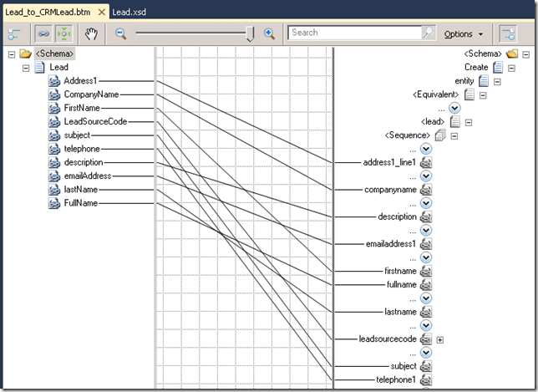Click the <Sequence> group icon
This screenshot has height=392, width=538.
pyautogui.click(x=440, y=135)
